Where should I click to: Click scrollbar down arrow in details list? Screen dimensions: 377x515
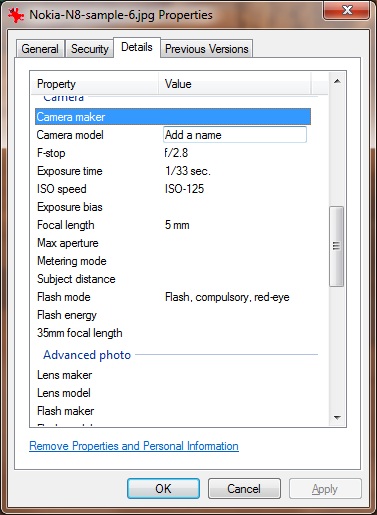(337, 417)
